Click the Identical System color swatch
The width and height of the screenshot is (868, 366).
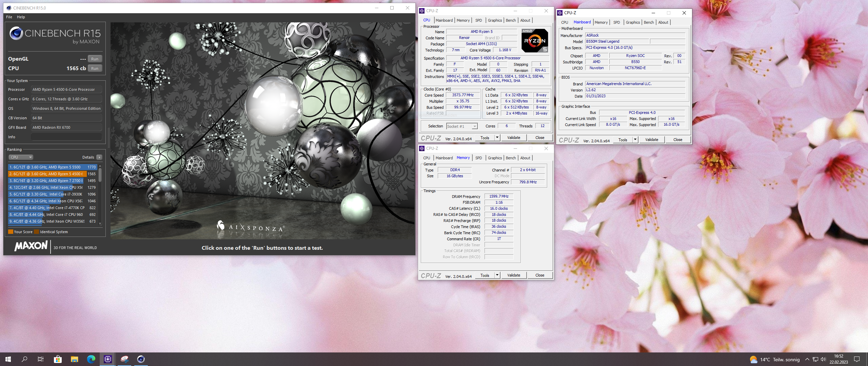point(36,232)
